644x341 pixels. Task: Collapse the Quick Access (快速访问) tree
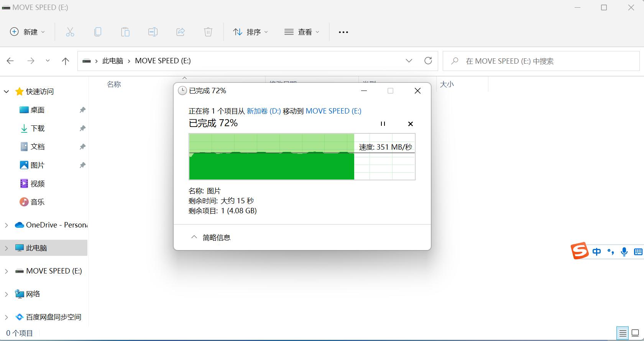[7, 92]
